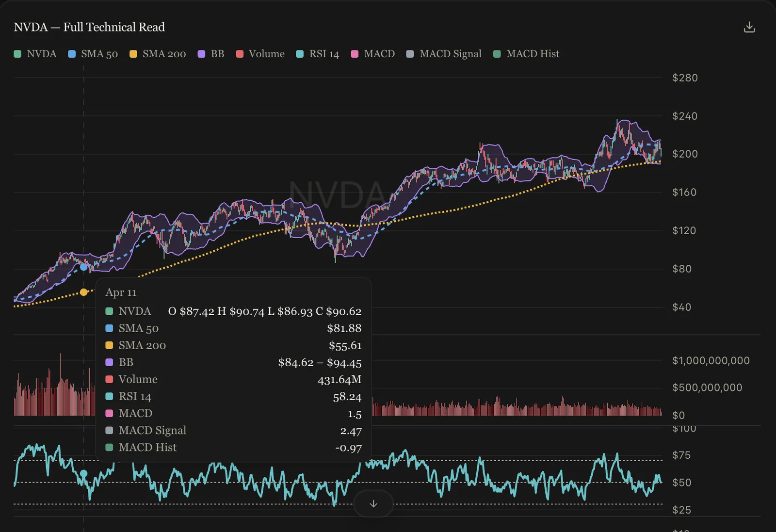Click the scroll-down arrow button
Image resolution: width=776 pixels, height=532 pixels.
373,504
